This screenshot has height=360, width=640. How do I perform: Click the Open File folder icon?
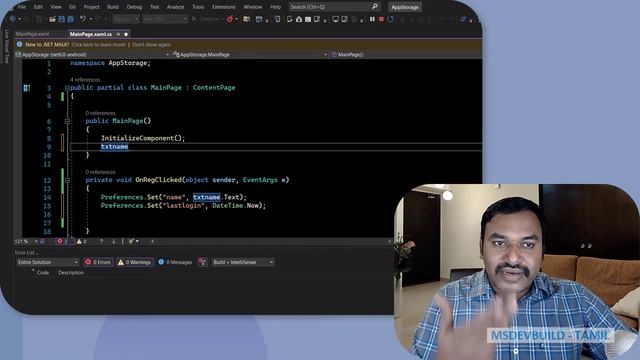click(x=52, y=19)
